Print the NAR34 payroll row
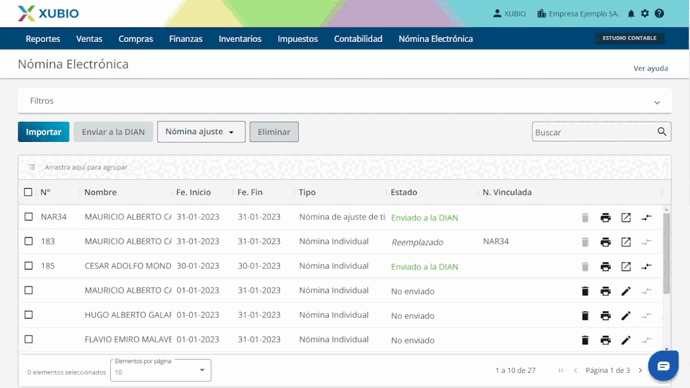This screenshot has height=388, width=690. coord(606,217)
